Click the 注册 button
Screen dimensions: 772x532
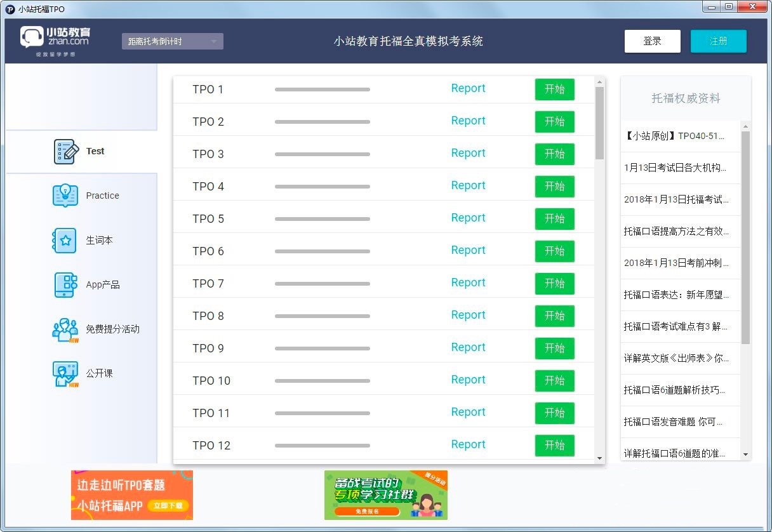coord(718,41)
